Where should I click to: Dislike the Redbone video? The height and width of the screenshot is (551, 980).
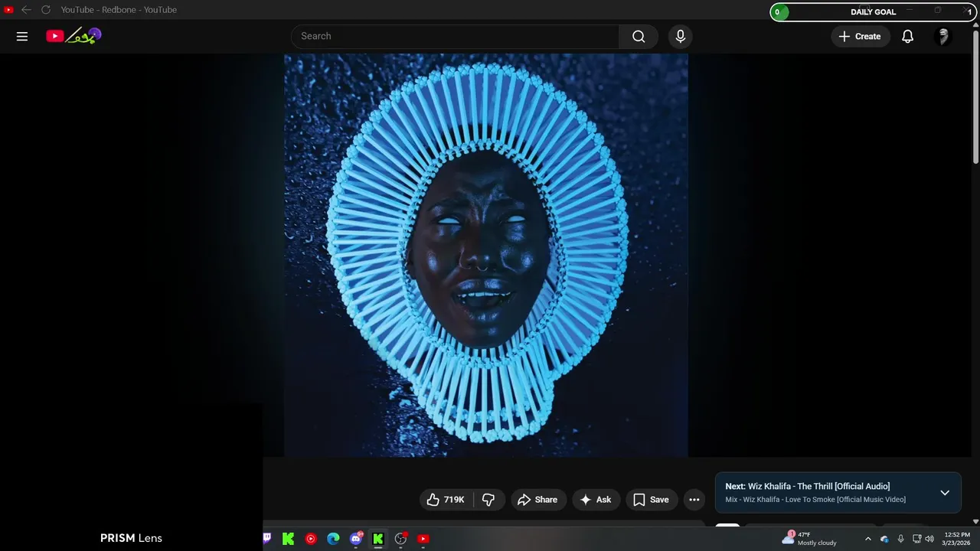coord(488,500)
